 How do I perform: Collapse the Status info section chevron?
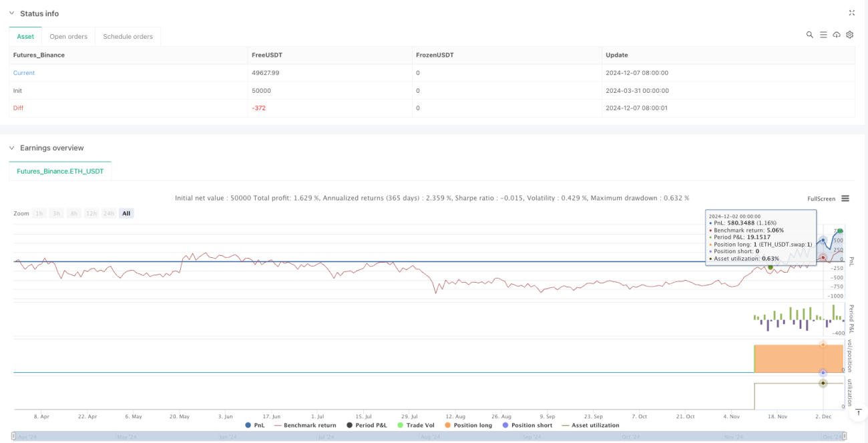click(x=11, y=13)
